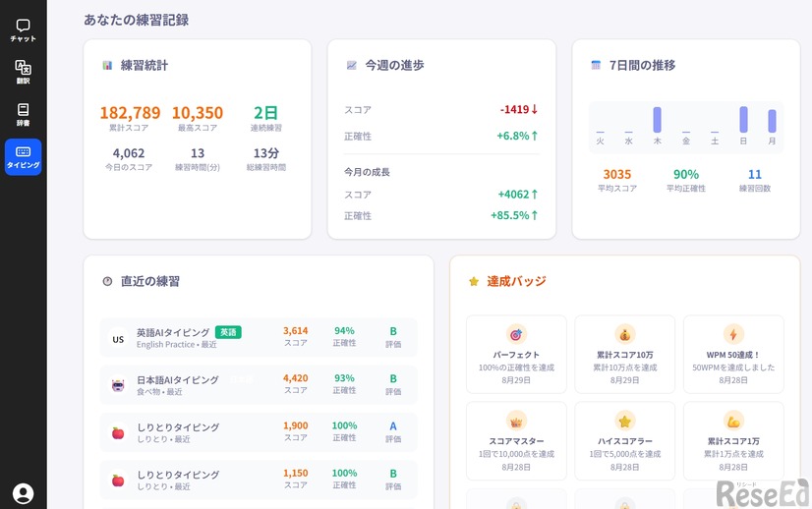Click the 3035 average score value
The image size is (812, 509).
pyautogui.click(x=617, y=174)
